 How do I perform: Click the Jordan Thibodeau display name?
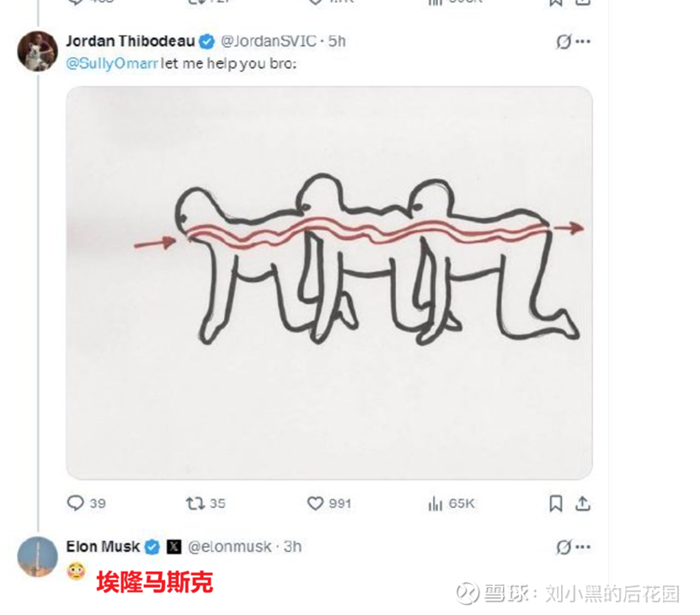click(131, 41)
